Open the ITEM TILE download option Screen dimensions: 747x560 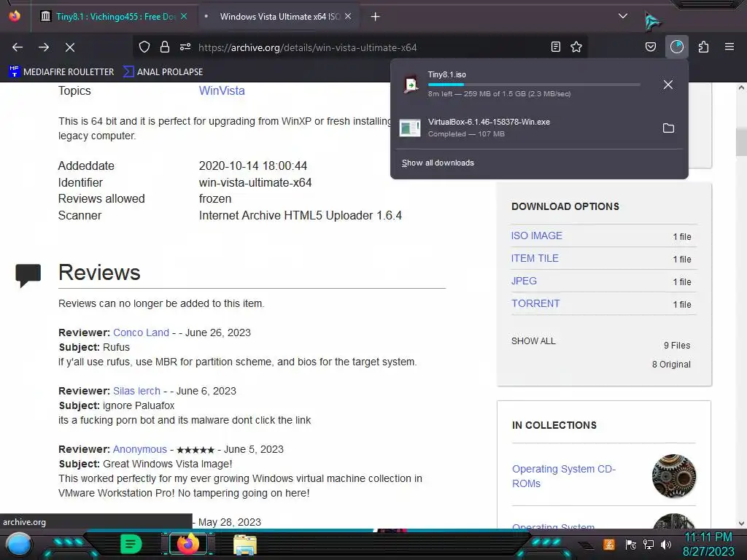pos(535,259)
